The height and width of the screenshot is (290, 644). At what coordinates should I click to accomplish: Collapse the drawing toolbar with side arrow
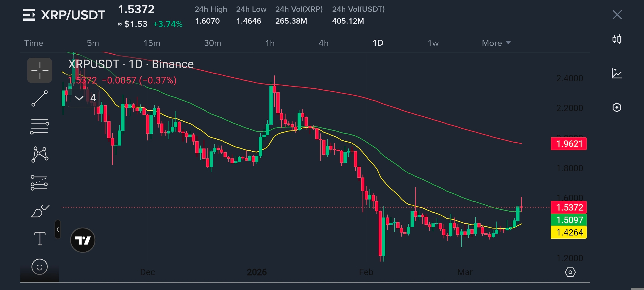click(x=58, y=229)
